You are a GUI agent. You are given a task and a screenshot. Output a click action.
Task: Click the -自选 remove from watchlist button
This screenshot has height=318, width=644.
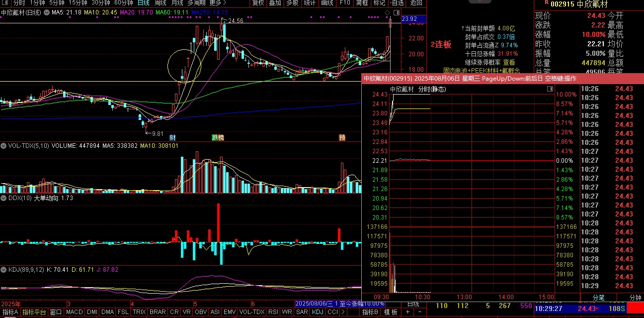point(398,2)
